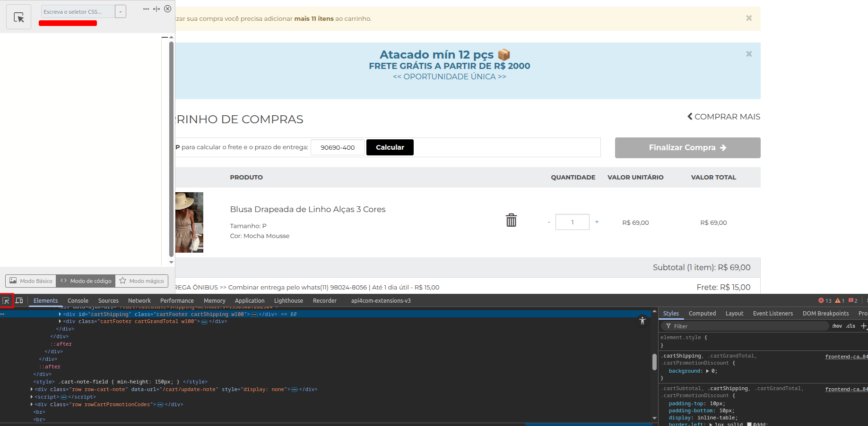
Task: Expand the background shorthand property triangle
Action: pyautogui.click(x=708, y=371)
